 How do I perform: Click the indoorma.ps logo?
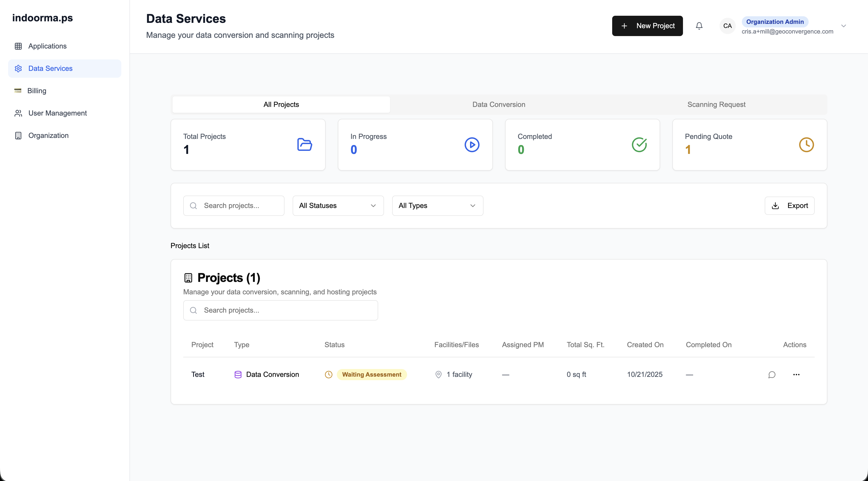point(42,18)
